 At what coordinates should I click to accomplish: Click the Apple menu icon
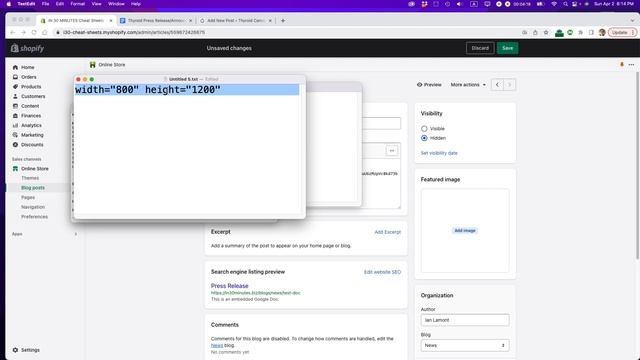point(9,4)
